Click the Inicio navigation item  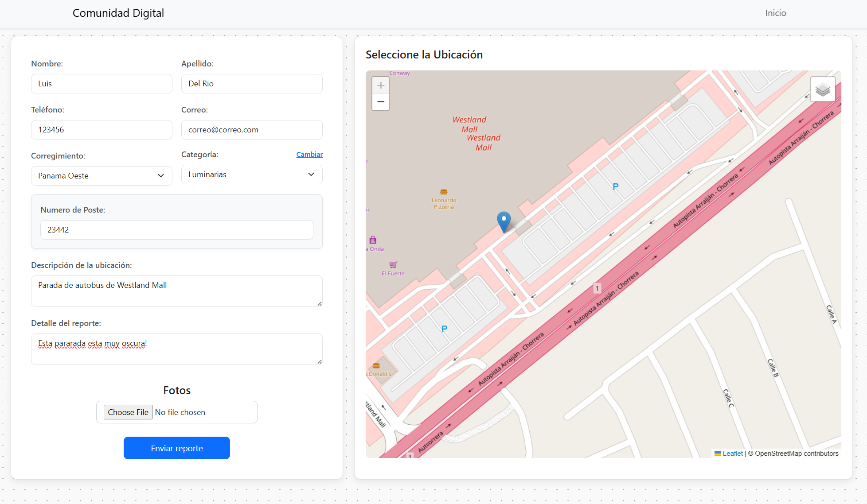(x=775, y=13)
